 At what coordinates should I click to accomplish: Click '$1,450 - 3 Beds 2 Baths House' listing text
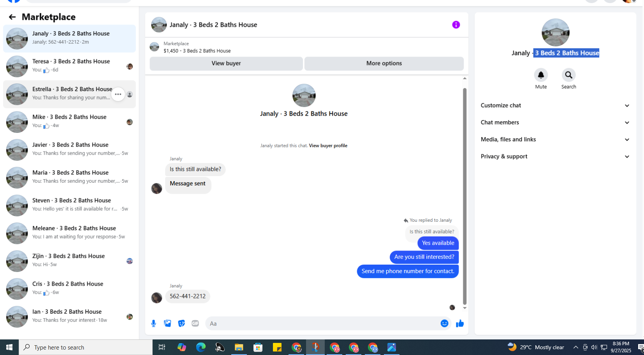click(x=197, y=51)
